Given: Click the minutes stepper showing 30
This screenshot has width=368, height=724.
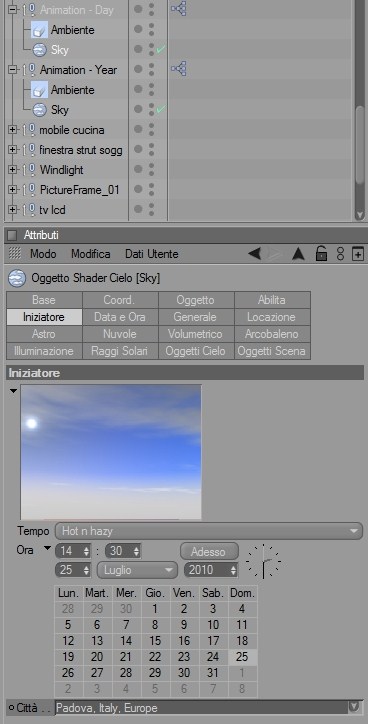Looking at the screenshot, I should (123, 551).
